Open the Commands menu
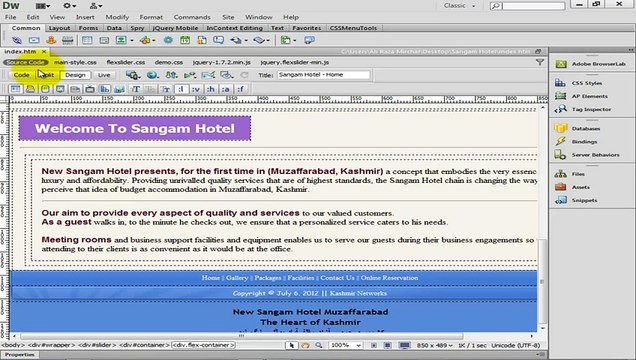636x360 pixels. tap(192, 17)
